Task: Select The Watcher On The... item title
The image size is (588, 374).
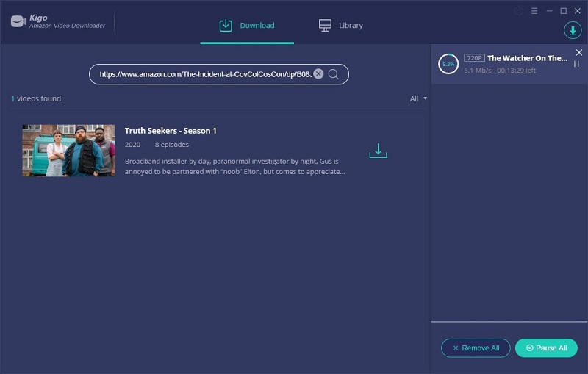Action: [x=527, y=58]
